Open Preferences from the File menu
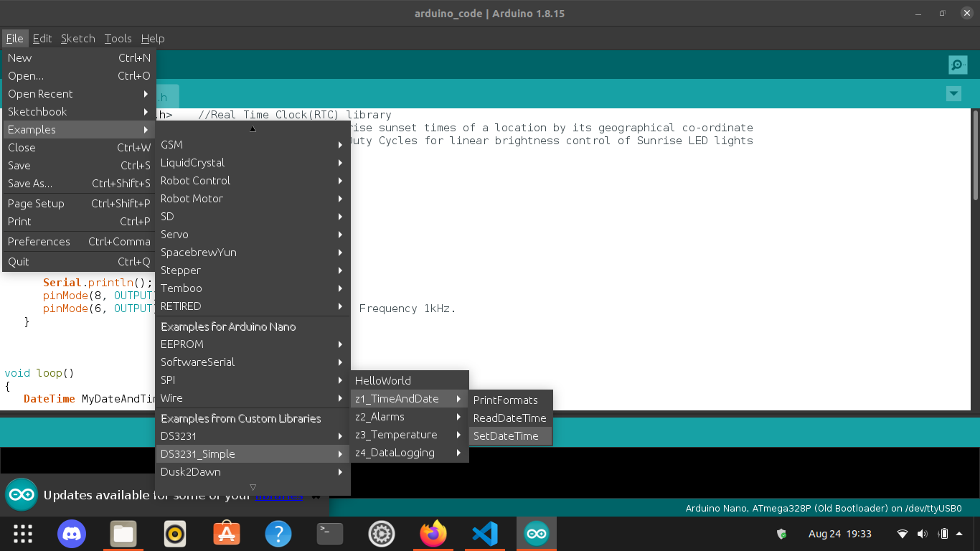Screen dimensions: 980x551 pos(79,242)
